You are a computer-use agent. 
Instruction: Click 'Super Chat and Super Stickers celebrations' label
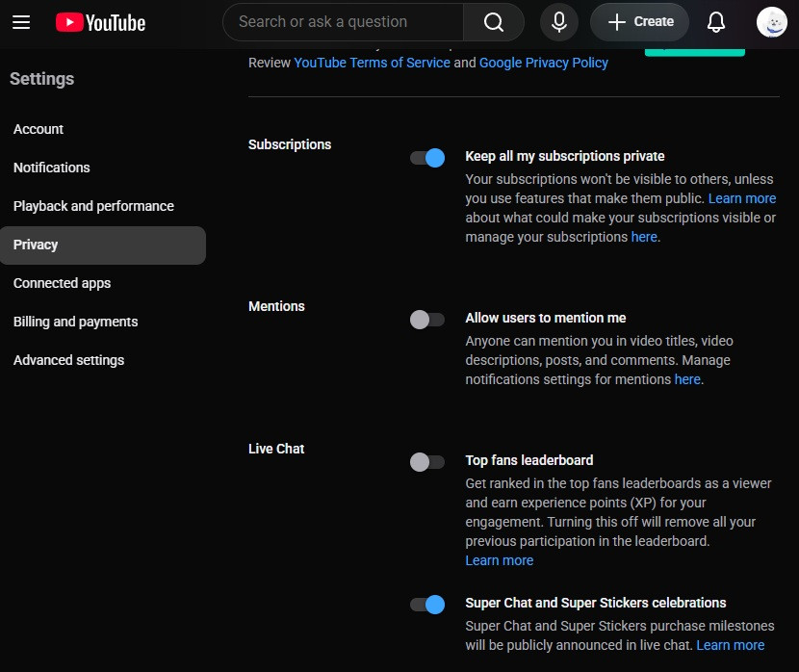(x=595, y=603)
